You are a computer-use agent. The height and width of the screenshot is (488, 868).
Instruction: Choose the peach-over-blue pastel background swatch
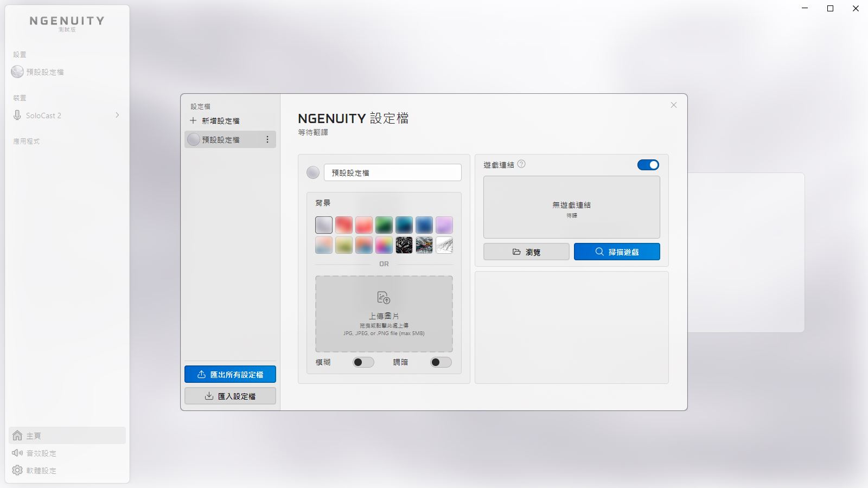[324, 245]
